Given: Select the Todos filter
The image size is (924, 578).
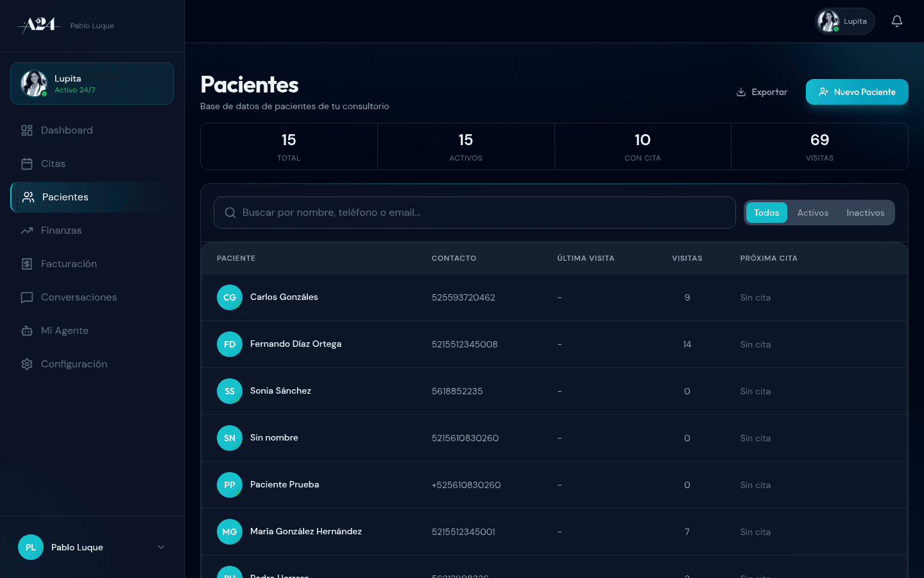Looking at the screenshot, I should (766, 212).
